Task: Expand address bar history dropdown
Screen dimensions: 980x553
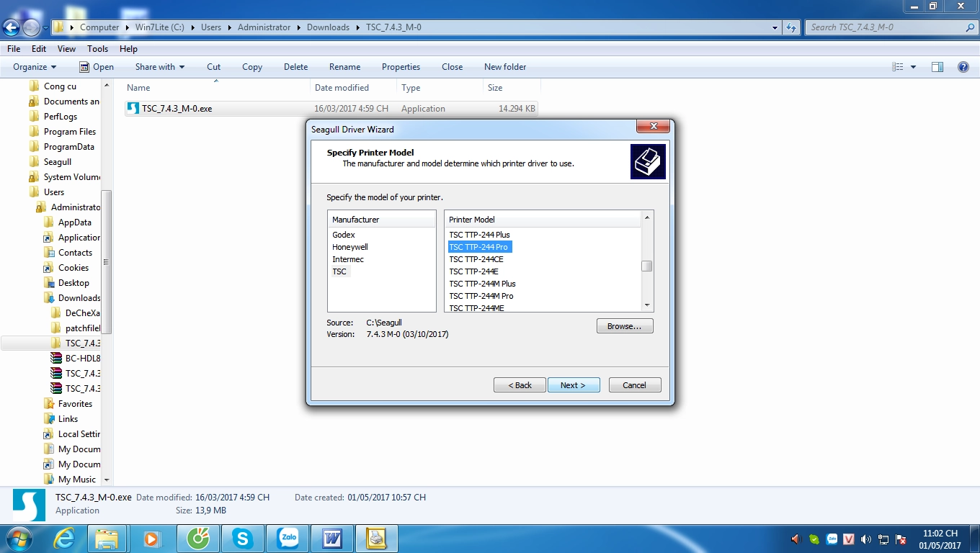Action: (775, 27)
